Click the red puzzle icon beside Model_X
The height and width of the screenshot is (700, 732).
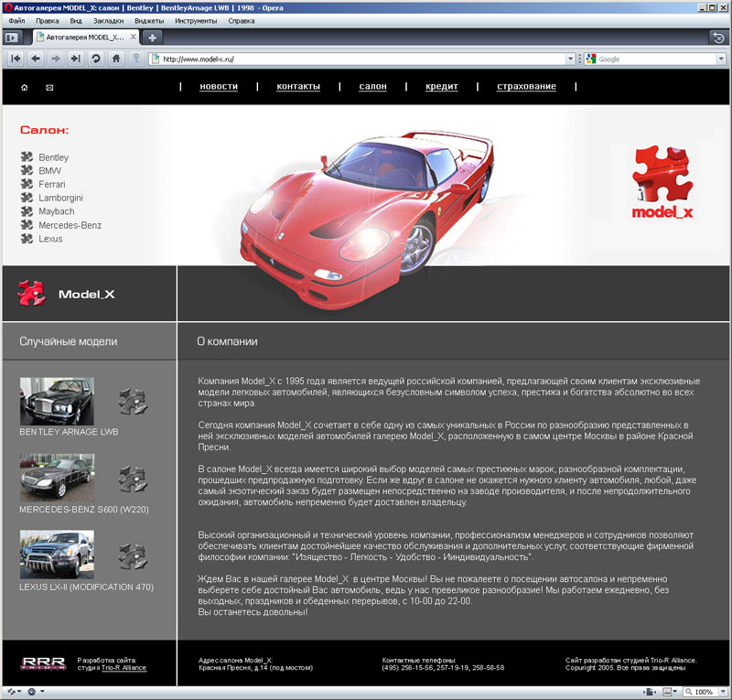pyautogui.click(x=31, y=293)
